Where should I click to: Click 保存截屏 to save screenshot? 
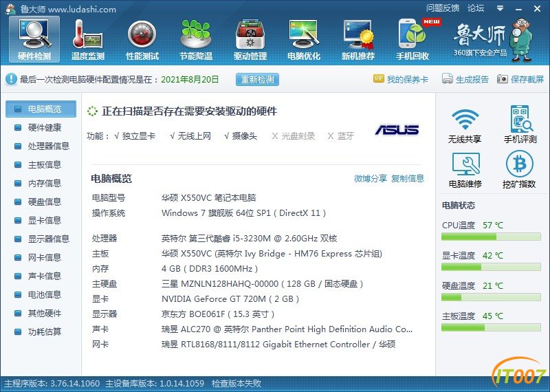click(x=520, y=79)
